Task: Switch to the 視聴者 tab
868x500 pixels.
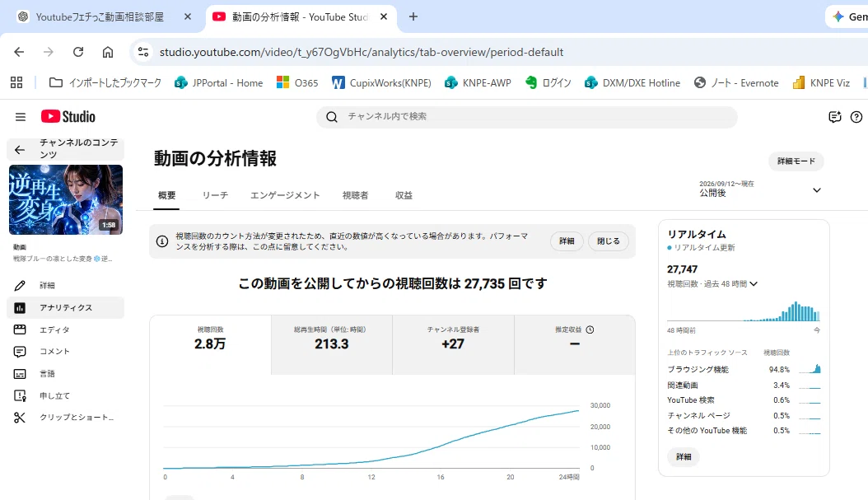Action: [356, 195]
